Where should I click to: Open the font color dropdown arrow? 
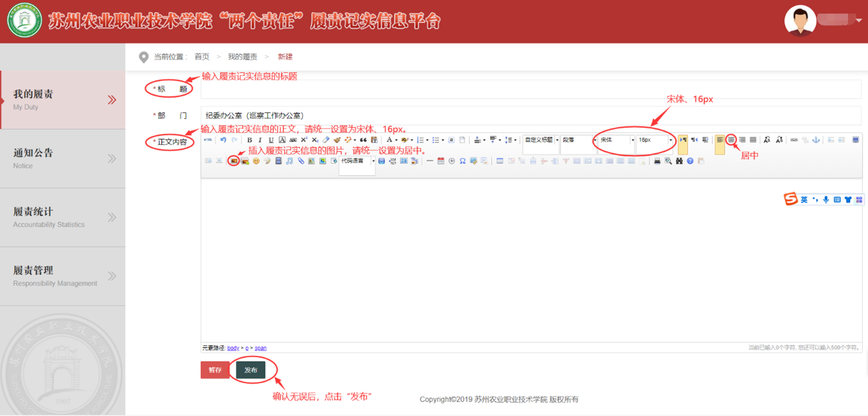click(x=397, y=140)
